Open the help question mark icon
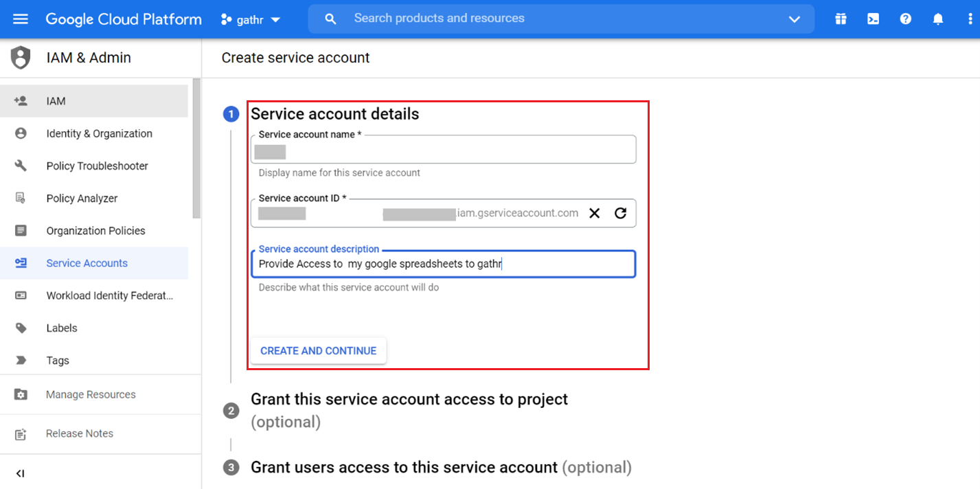 tap(905, 19)
